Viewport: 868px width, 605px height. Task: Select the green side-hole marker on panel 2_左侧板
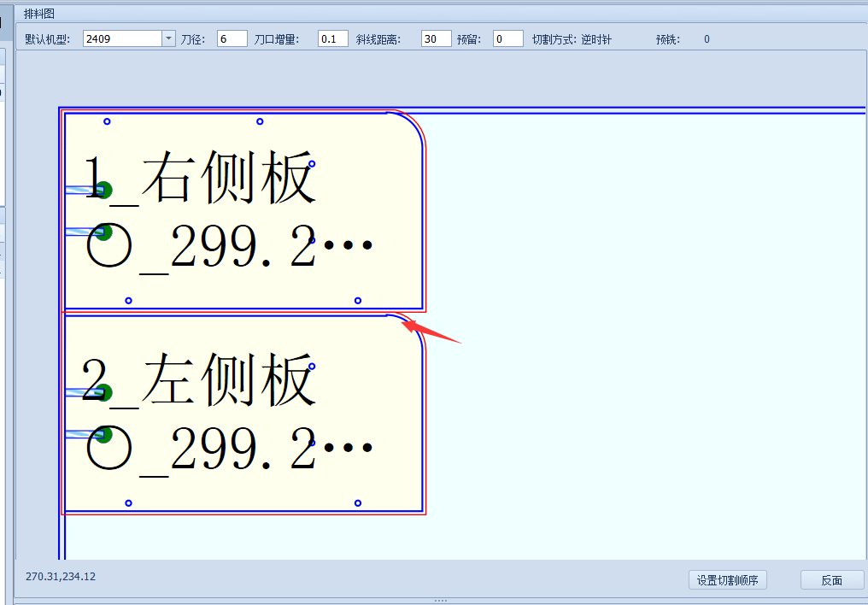tap(104, 392)
